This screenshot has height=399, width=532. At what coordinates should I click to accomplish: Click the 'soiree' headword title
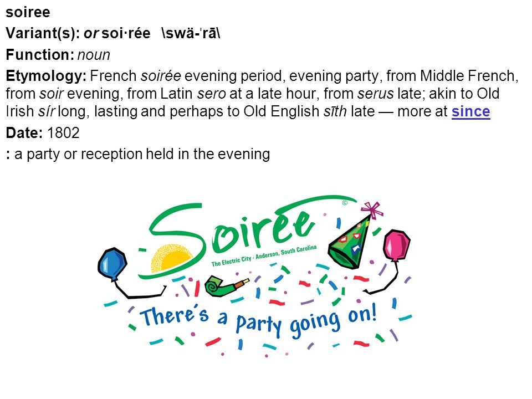click(28, 13)
